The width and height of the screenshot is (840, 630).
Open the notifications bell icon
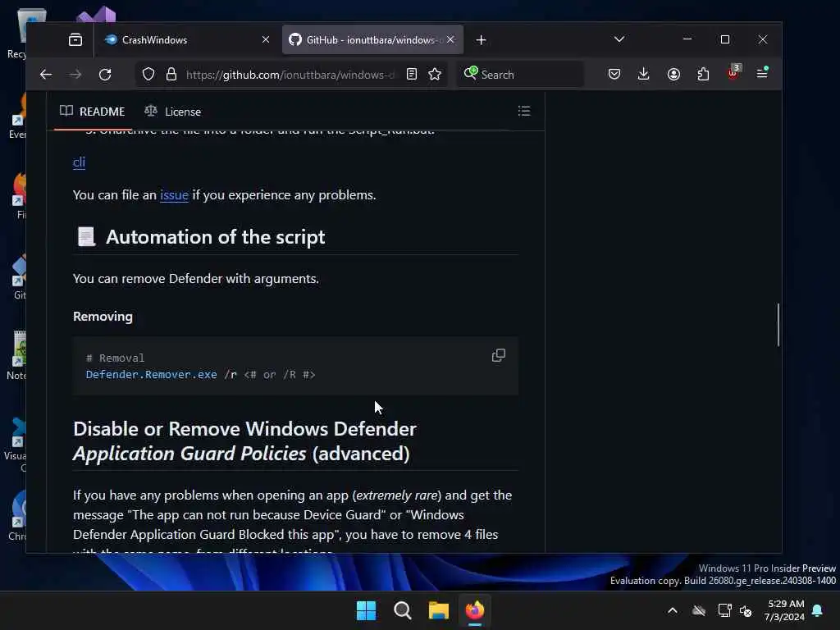tap(818, 610)
